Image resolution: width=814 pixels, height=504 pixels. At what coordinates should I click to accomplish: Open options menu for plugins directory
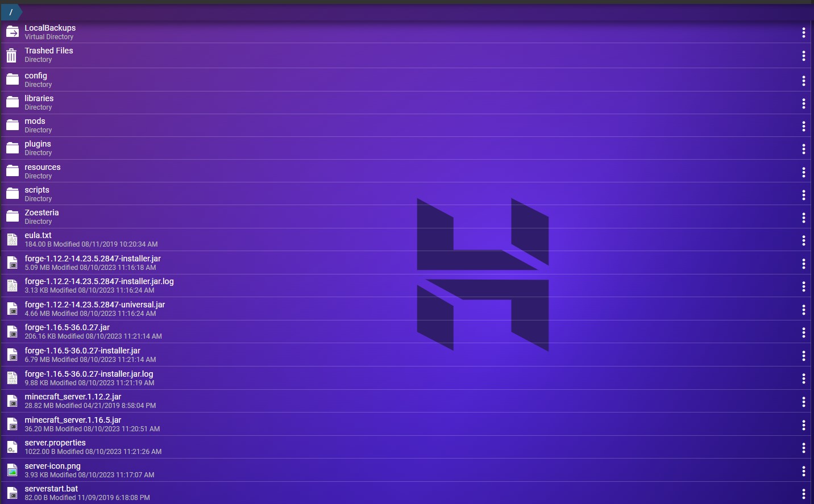(803, 149)
